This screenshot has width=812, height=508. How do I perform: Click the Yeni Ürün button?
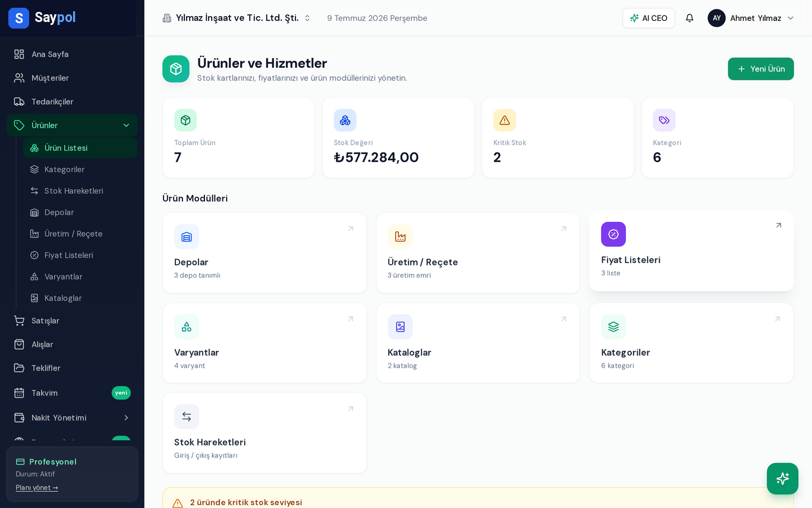point(761,69)
